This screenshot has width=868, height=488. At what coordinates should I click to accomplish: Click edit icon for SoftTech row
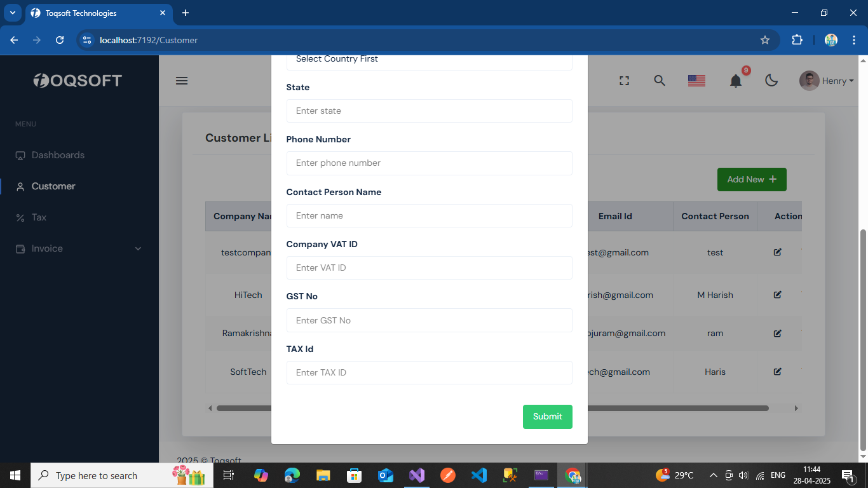coord(777,372)
